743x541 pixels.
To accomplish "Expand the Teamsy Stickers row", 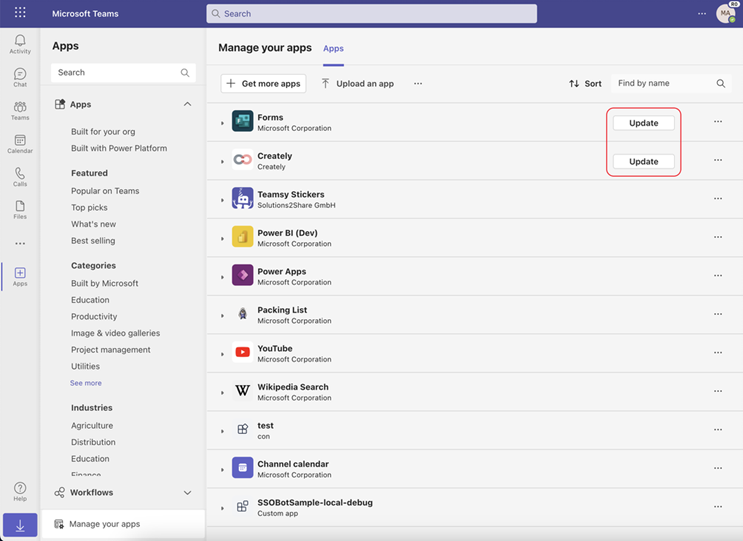I will 222,200.
